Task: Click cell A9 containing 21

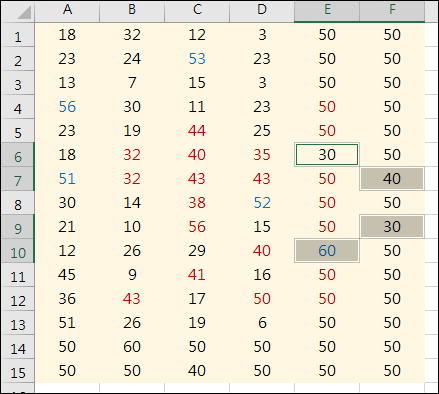Action: [x=67, y=227]
